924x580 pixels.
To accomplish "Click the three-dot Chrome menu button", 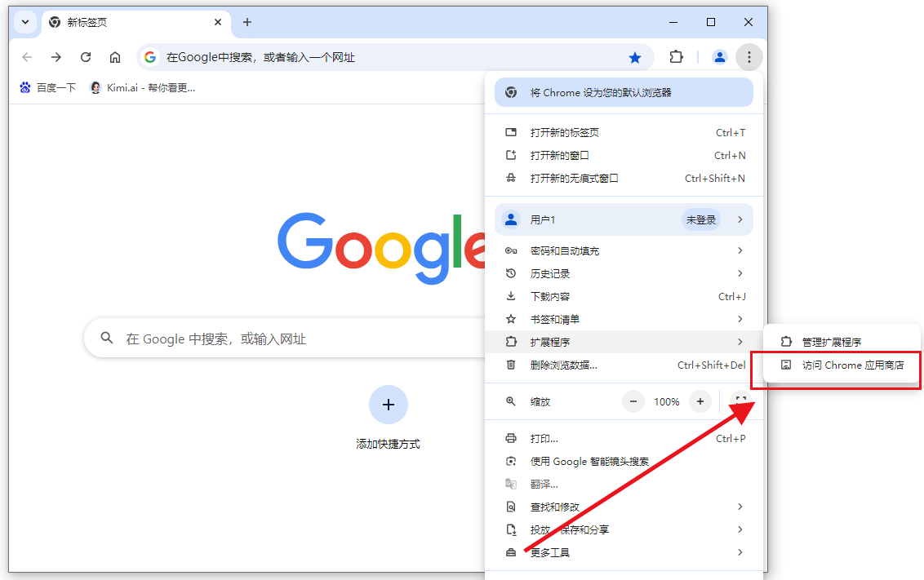I will pos(749,57).
